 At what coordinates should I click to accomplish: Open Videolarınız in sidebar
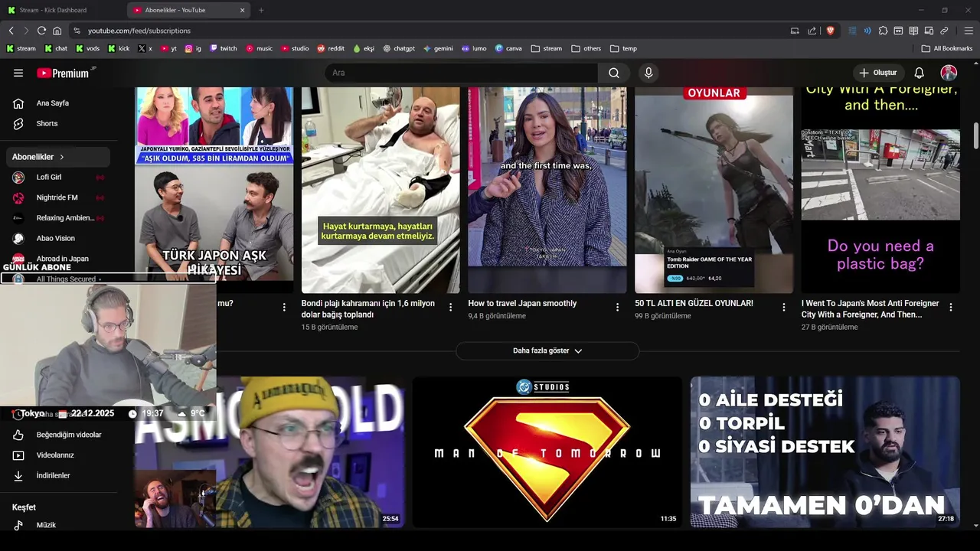coord(58,455)
